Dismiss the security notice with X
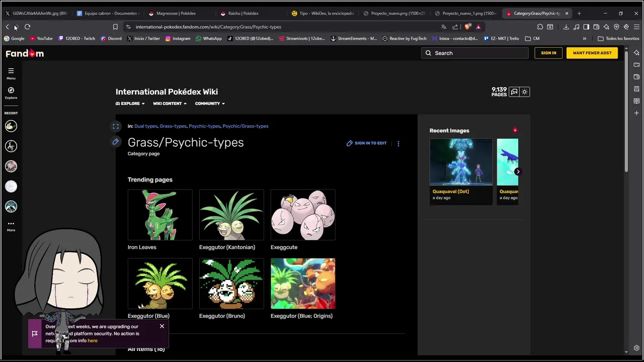Viewport: 644px width, 362px height. 162,326
